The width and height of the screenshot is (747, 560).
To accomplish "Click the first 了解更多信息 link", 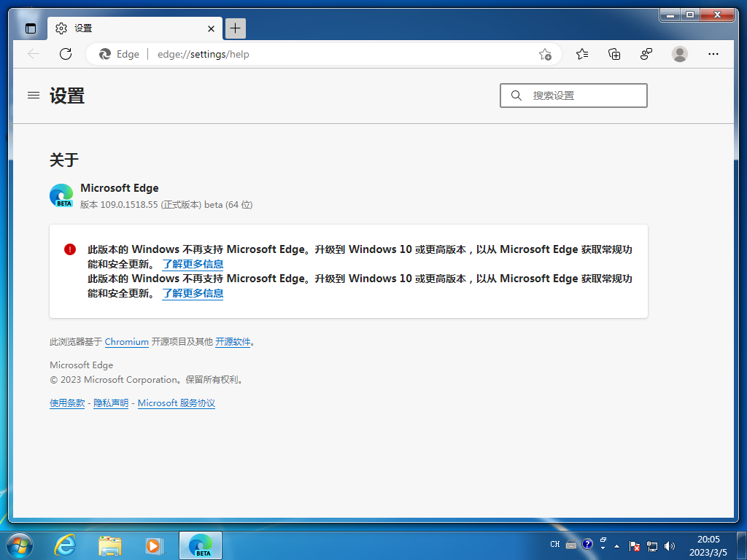I will click(193, 264).
